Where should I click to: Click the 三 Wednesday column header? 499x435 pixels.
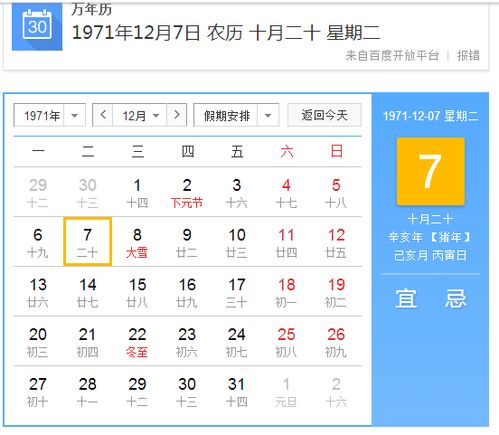click(137, 152)
